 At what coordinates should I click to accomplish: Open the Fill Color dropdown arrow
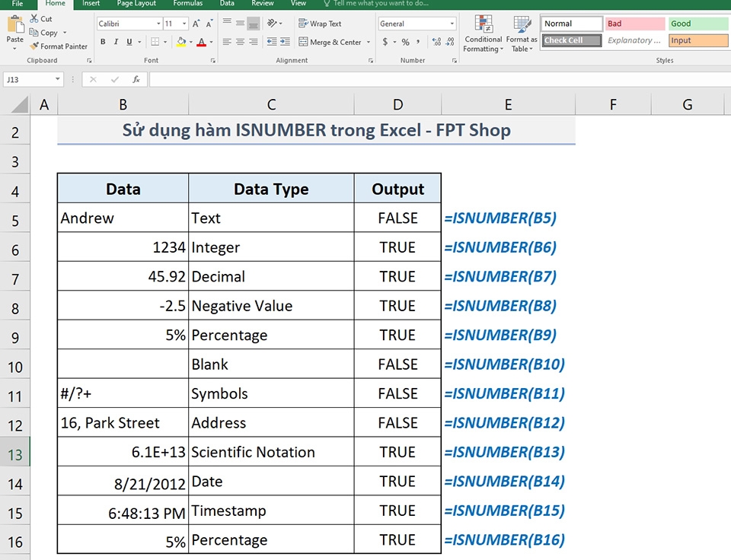coord(190,43)
